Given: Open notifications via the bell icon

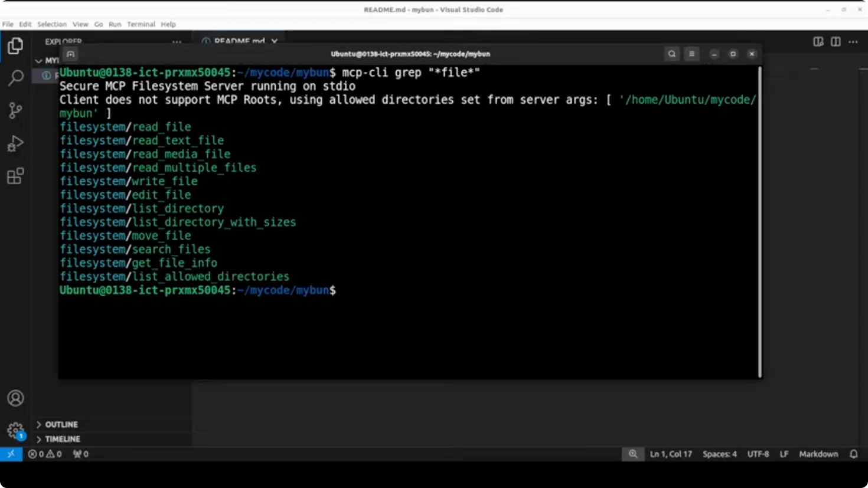Looking at the screenshot, I should click(853, 454).
